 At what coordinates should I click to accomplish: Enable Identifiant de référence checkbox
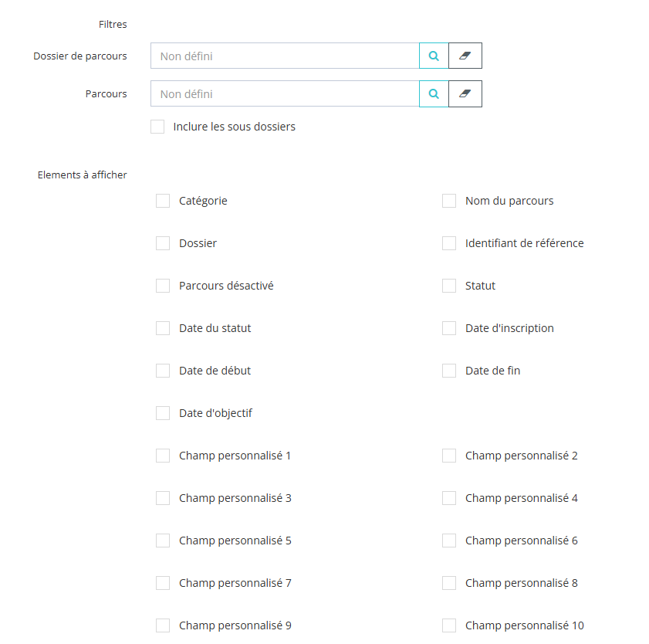[x=449, y=243]
